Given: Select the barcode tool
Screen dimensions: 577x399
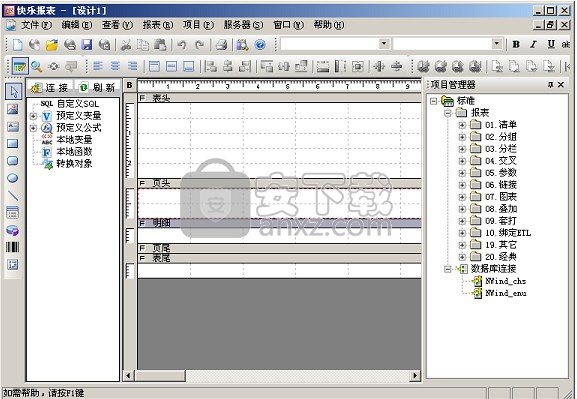Looking at the screenshot, I should pos(13,247).
